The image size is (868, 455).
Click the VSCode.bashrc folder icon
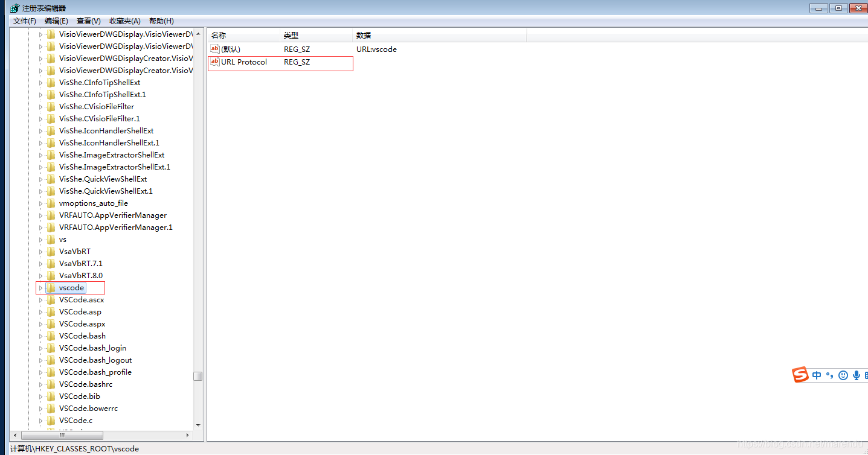click(51, 384)
